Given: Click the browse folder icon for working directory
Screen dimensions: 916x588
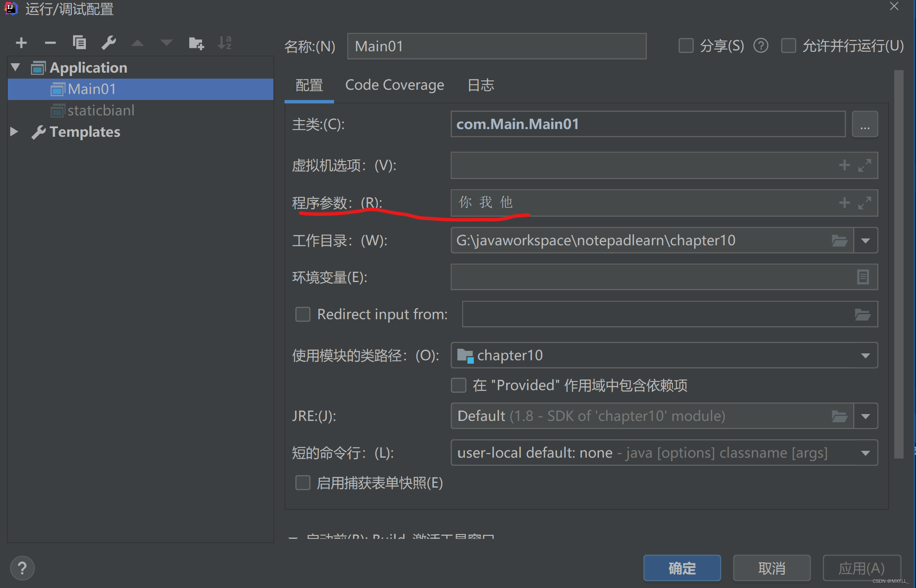Looking at the screenshot, I should pos(840,241).
